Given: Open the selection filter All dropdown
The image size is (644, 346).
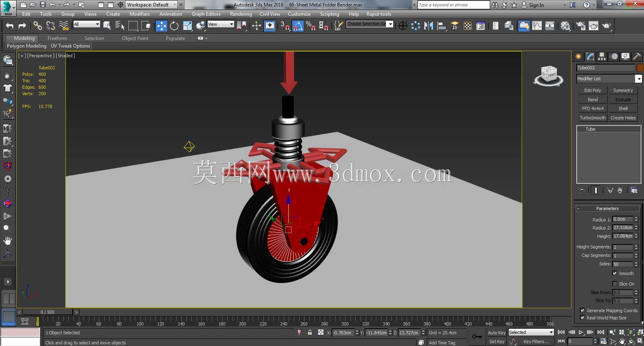Looking at the screenshot, I should coord(86,24).
